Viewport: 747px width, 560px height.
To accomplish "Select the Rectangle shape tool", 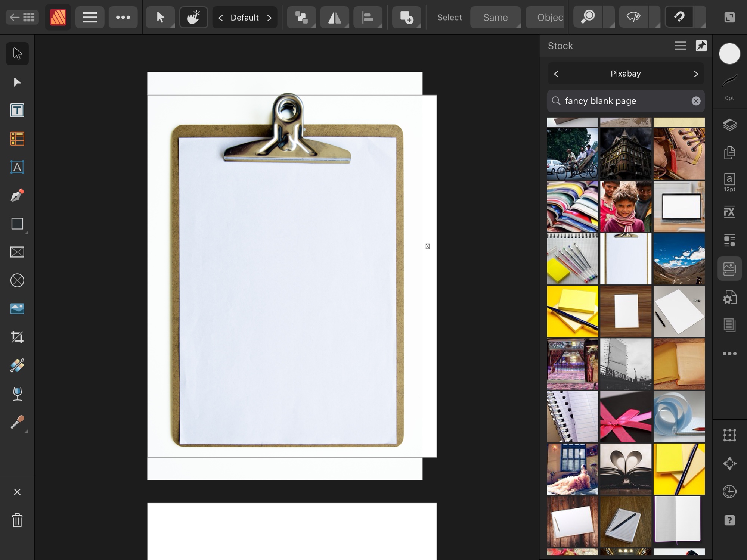I will 17,224.
